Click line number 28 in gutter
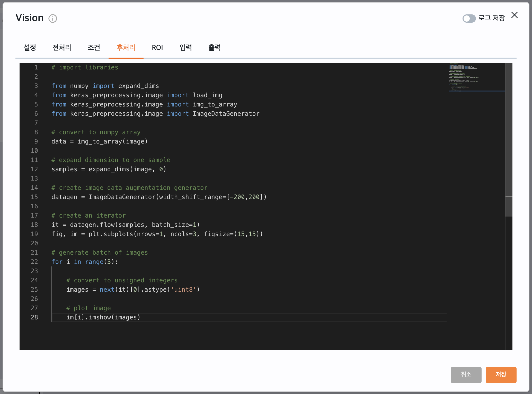Viewport: 532px width, 394px height. point(34,317)
